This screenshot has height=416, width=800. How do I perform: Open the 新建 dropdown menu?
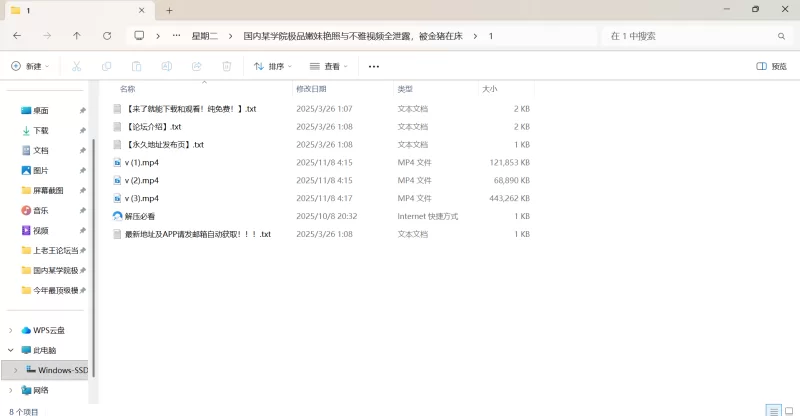(x=29, y=66)
